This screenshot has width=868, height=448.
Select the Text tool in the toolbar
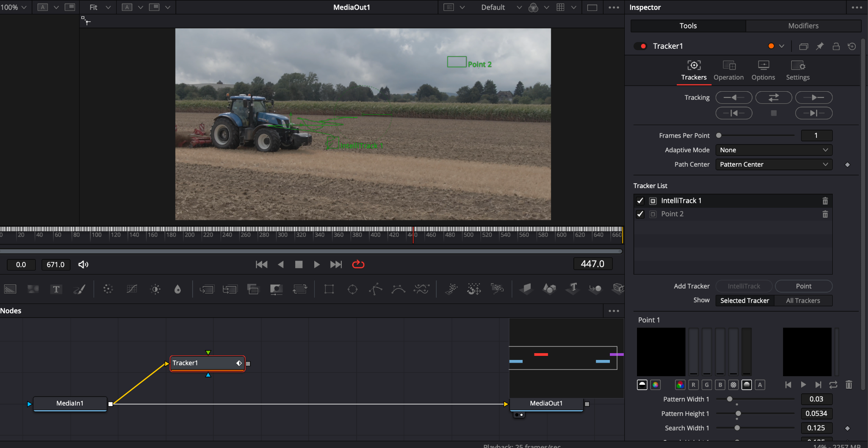click(x=56, y=289)
